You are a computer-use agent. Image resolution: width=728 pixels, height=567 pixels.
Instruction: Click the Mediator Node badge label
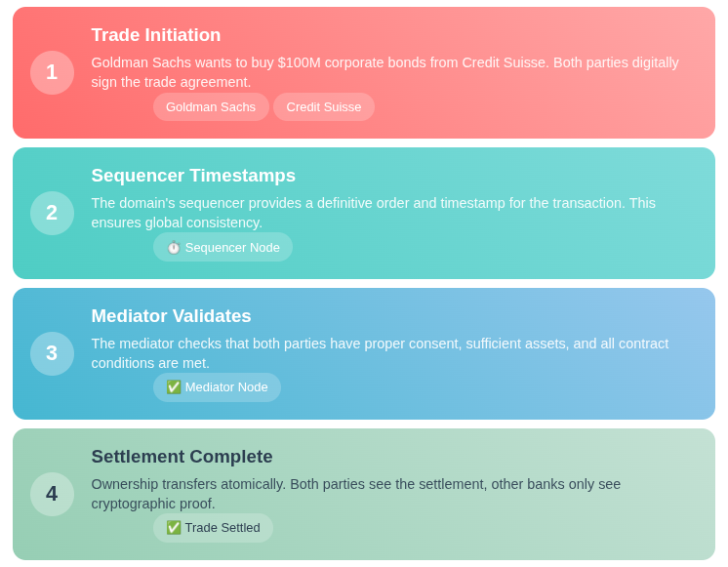(x=226, y=387)
